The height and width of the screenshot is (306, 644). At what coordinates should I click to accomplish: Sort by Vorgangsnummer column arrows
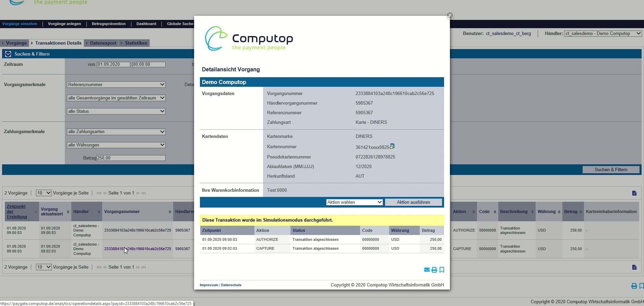[170, 212]
